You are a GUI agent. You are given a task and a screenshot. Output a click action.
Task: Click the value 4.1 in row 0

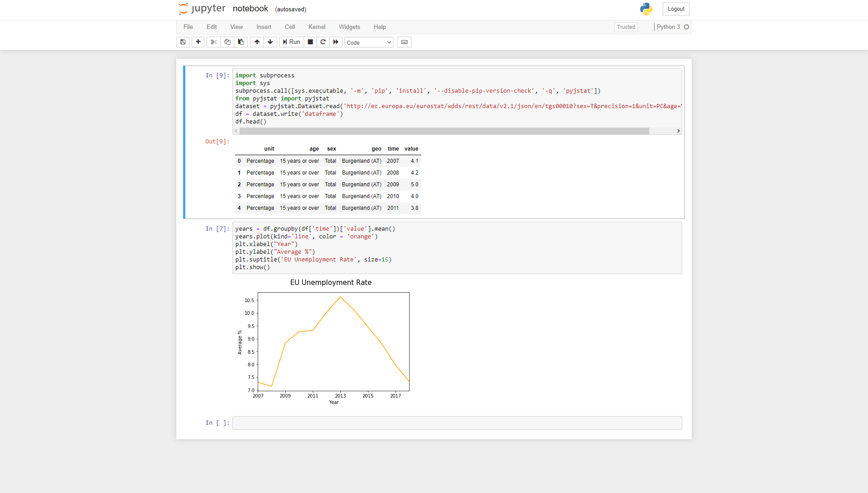coord(415,161)
